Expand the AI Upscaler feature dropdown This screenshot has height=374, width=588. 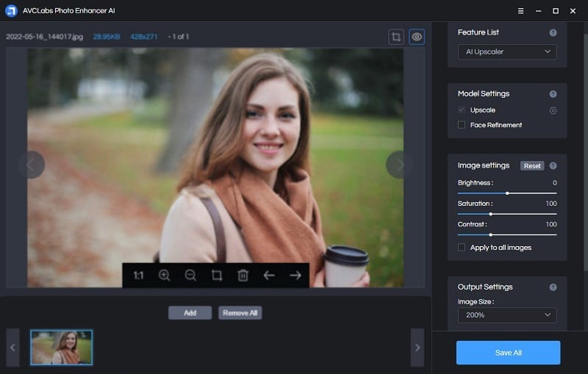pos(507,51)
